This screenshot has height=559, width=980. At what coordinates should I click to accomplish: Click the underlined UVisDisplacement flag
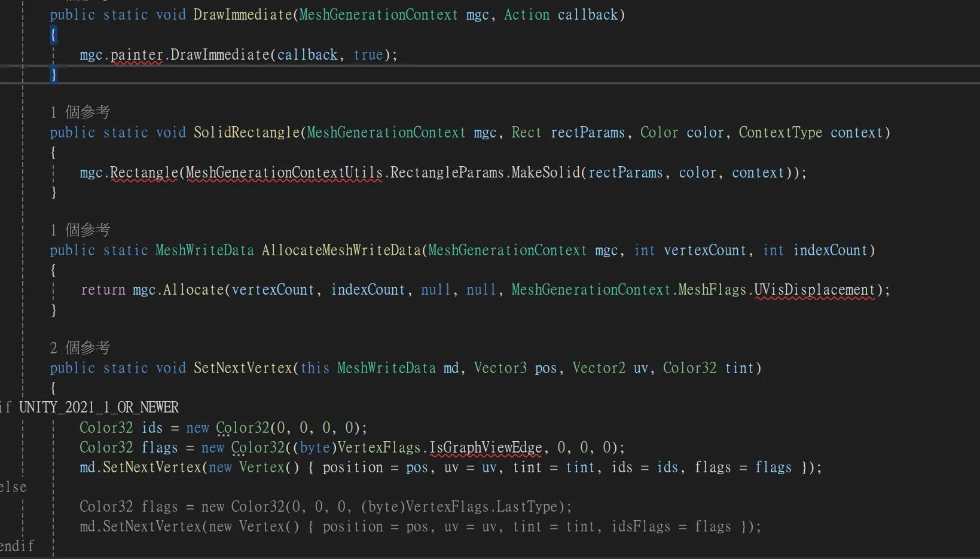[814, 290]
